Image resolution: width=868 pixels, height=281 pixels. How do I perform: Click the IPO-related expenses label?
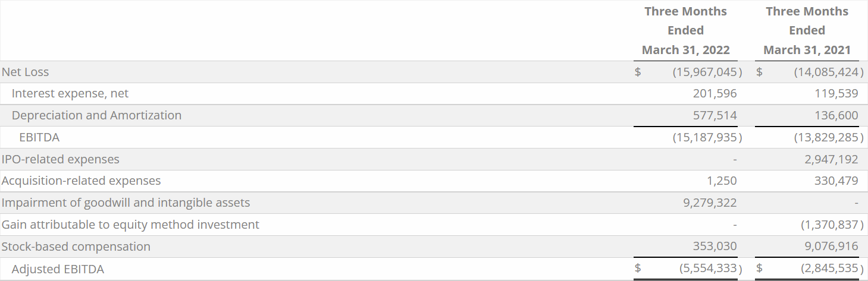pyautogui.click(x=61, y=159)
